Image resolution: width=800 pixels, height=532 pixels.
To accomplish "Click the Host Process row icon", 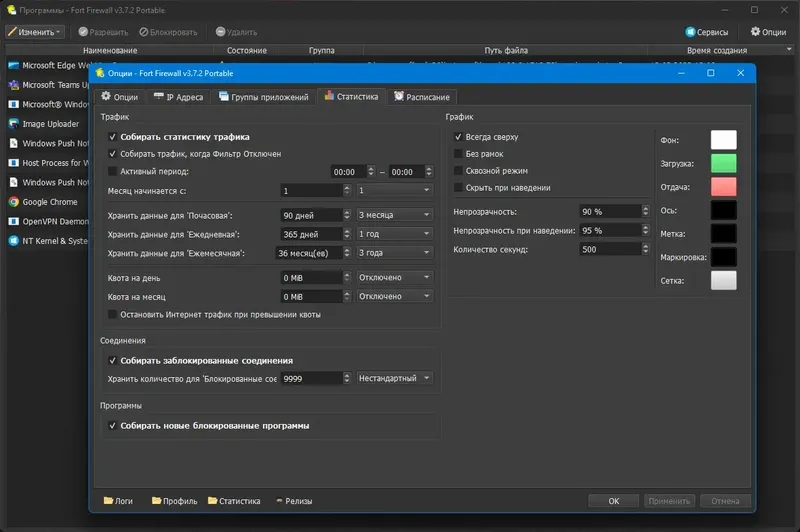I will tap(14, 163).
